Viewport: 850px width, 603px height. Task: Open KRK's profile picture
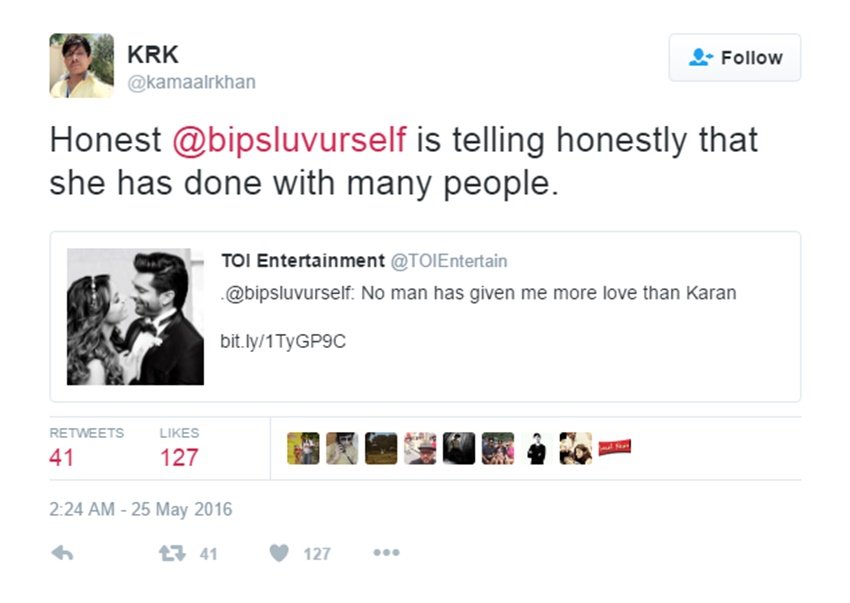[81, 66]
